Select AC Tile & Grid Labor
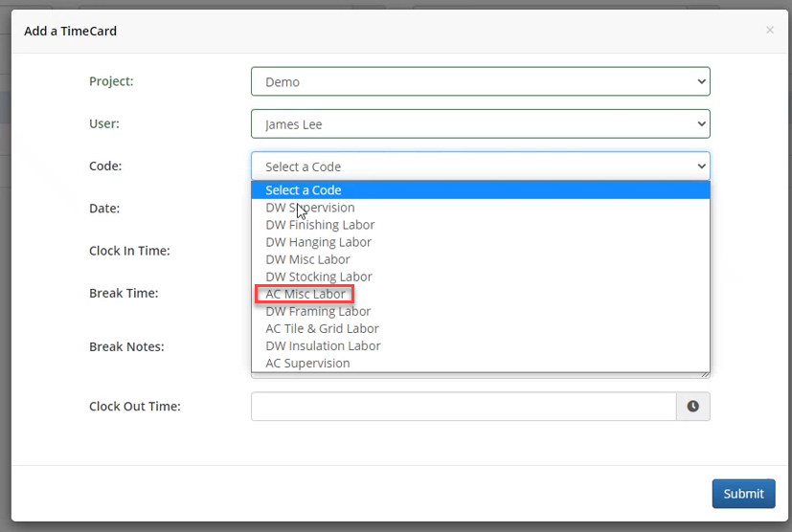The height and width of the screenshot is (532, 792). 322,328
